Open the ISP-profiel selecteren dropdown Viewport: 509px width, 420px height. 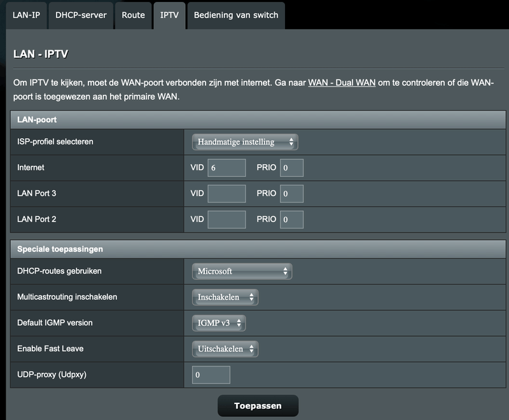pos(245,142)
